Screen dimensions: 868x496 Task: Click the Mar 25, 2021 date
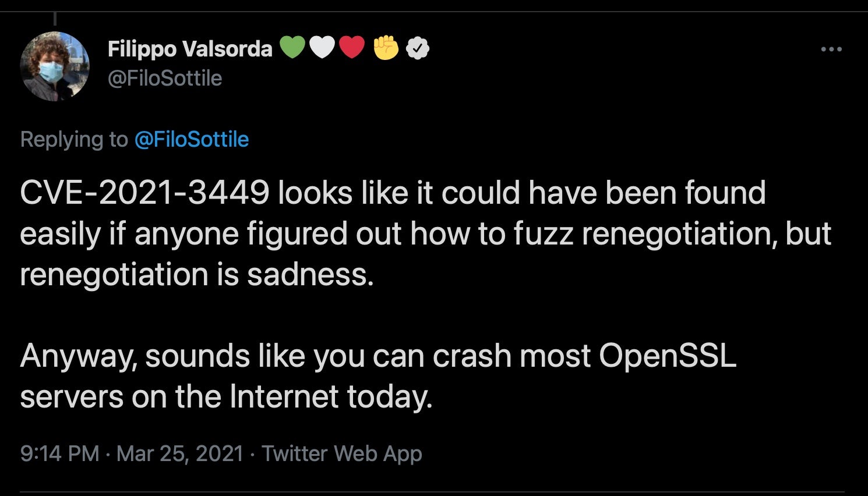179,453
